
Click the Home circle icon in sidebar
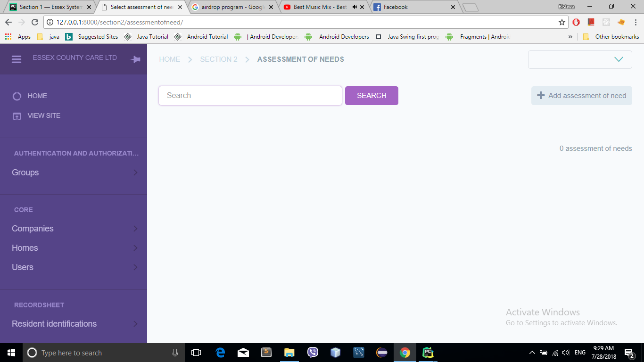(17, 96)
